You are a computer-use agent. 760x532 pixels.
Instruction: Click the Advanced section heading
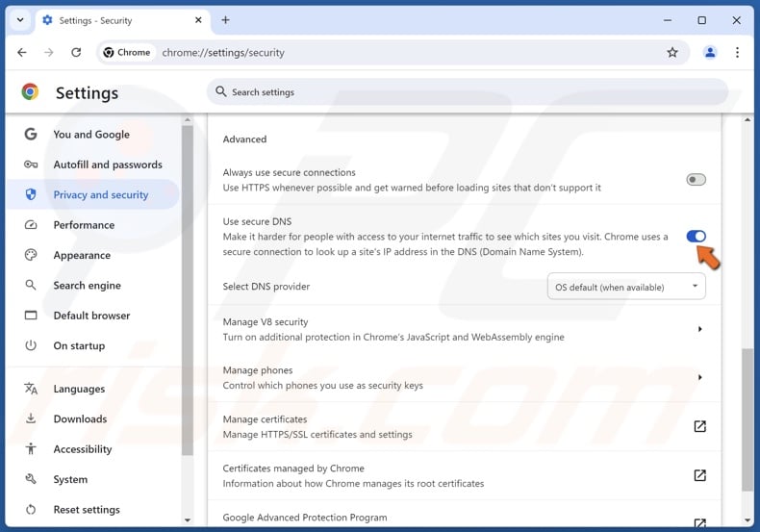click(x=244, y=139)
